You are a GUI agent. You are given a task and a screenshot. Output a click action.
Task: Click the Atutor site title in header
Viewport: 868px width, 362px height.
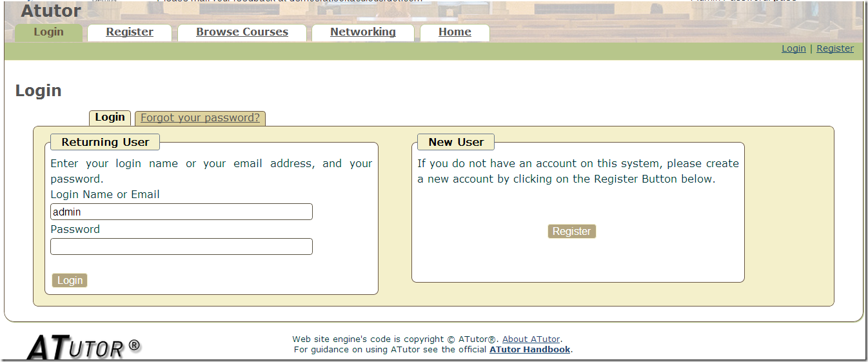pyautogui.click(x=51, y=11)
